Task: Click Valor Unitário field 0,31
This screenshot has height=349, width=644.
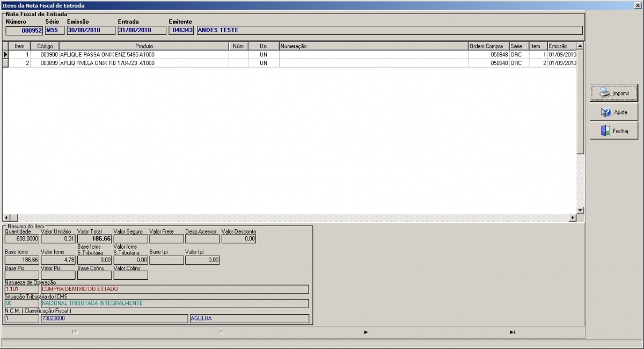Action: [x=58, y=239]
